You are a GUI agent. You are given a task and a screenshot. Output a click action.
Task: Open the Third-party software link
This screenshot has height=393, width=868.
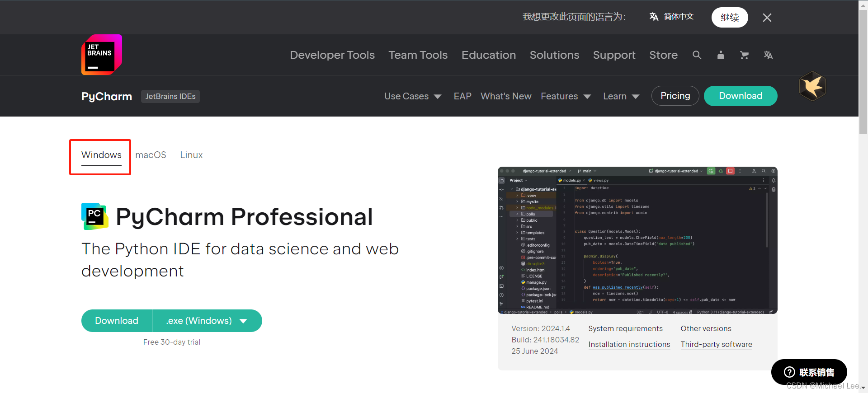716,345
